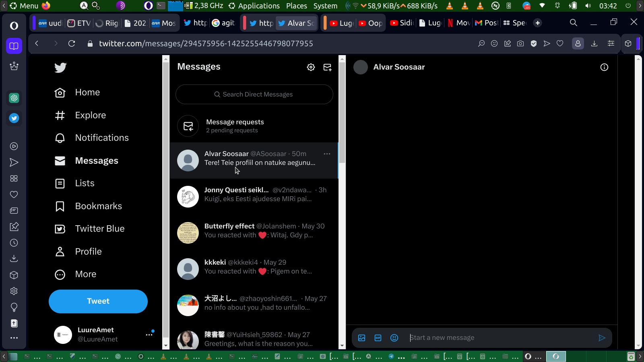Open Opera sidebar three-dot setup menu
Viewport: 644px width, 362px height.
pyautogui.click(x=14, y=338)
